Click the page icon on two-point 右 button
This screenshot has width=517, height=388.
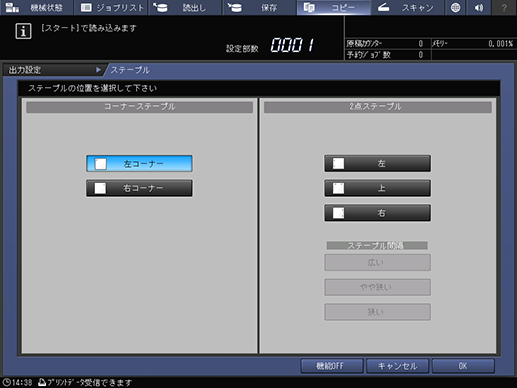339,213
